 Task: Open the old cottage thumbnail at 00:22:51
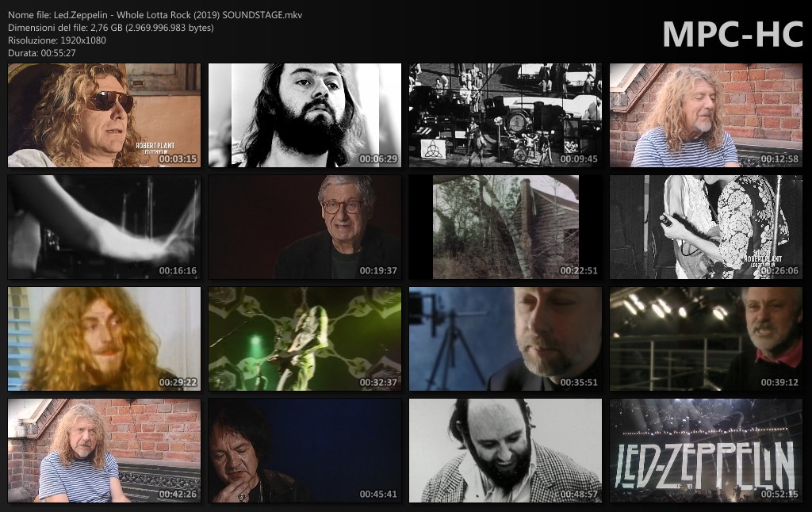click(x=505, y=227)
